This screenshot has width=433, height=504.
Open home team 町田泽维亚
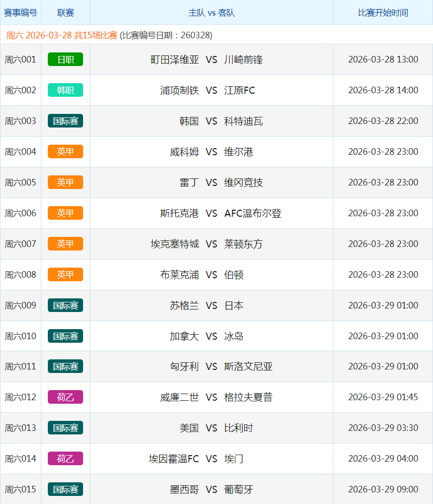pos(175,59)
